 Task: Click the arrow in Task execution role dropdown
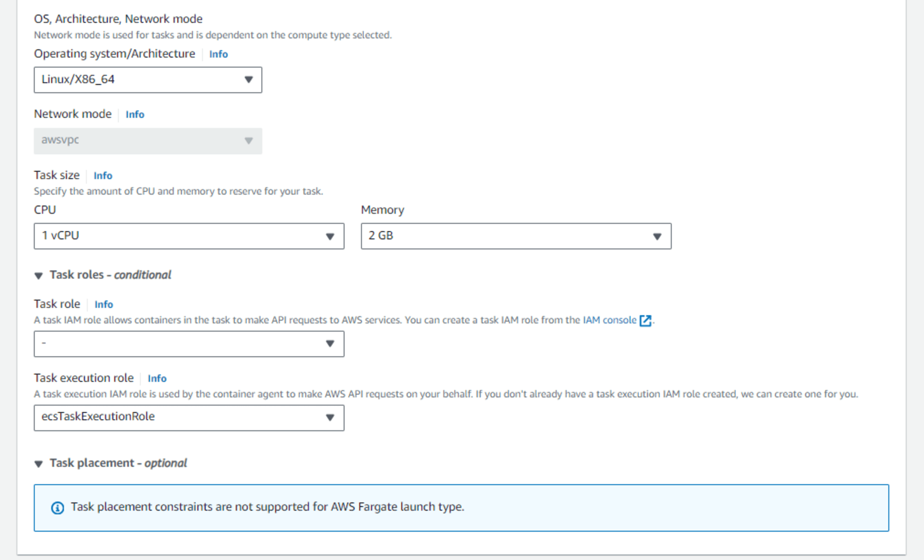pyautogui.click(x=330, y=418)
